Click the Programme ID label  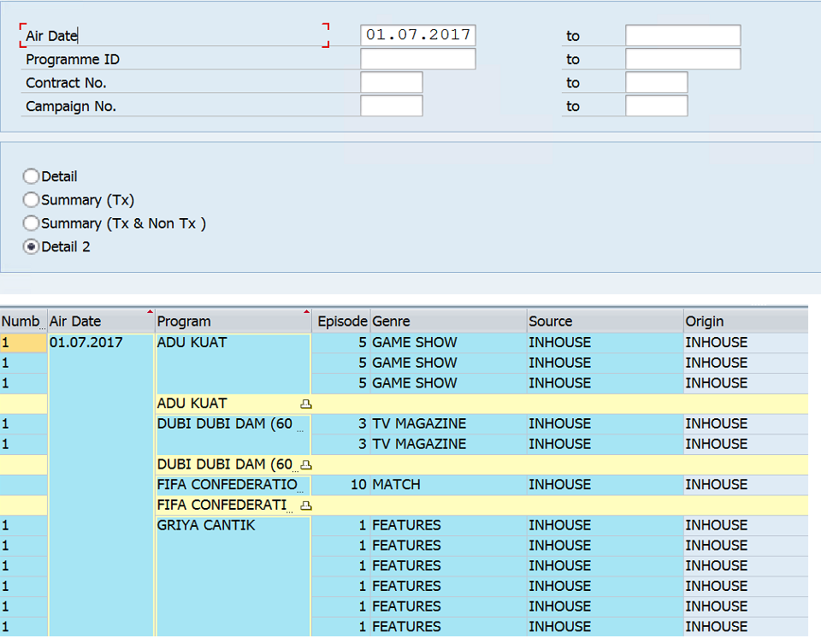(73, 60)
